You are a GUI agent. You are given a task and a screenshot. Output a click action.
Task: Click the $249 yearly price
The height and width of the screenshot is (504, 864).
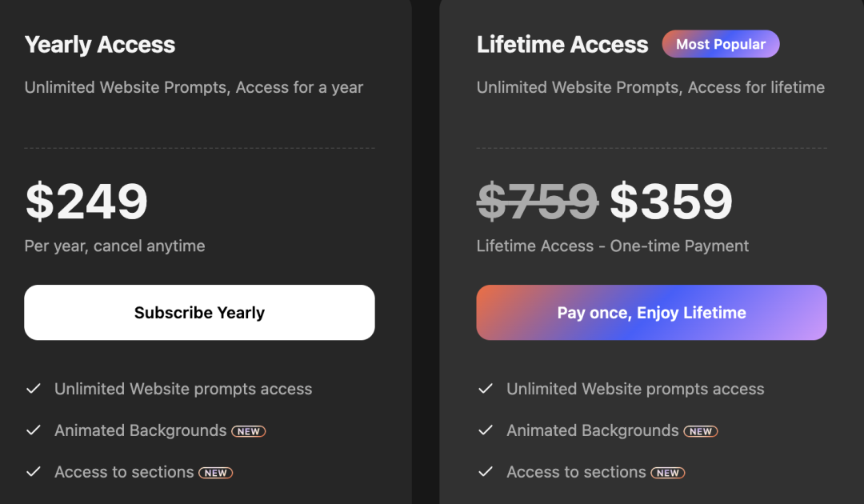(86, 202)
